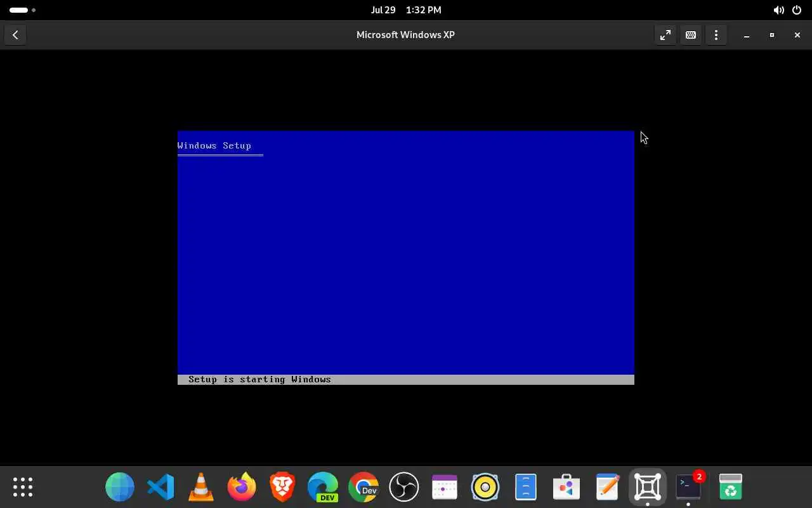Launch Chrome Dev from the dock

click(363, 487)
